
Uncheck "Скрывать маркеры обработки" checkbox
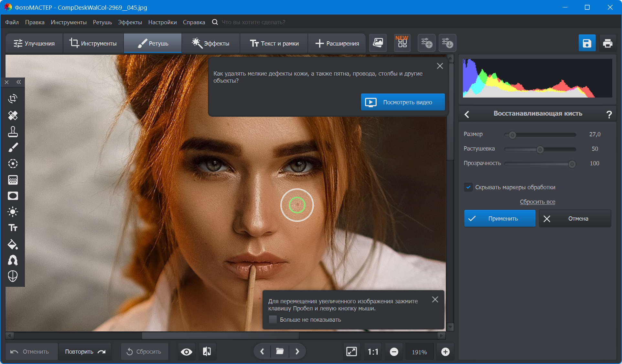click(x=468, y=187)
